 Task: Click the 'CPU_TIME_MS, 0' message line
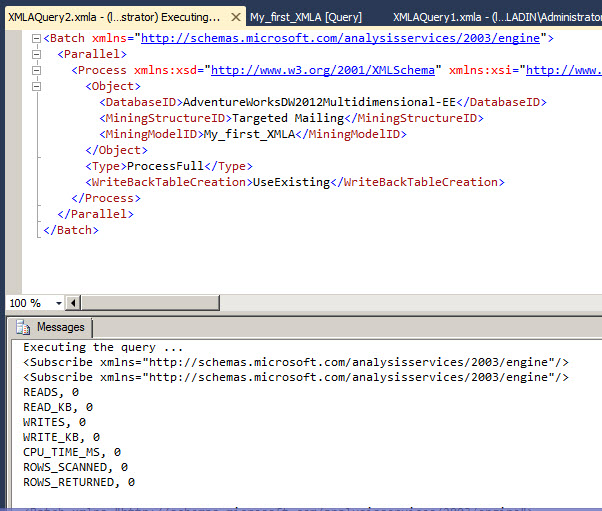click(x=72, y=452)
